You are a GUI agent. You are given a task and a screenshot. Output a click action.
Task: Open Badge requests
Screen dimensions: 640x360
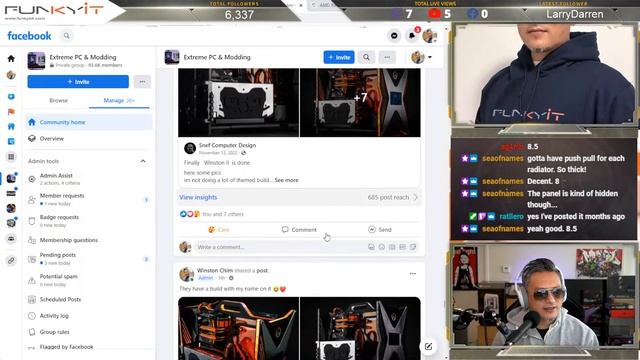point(89,221)
